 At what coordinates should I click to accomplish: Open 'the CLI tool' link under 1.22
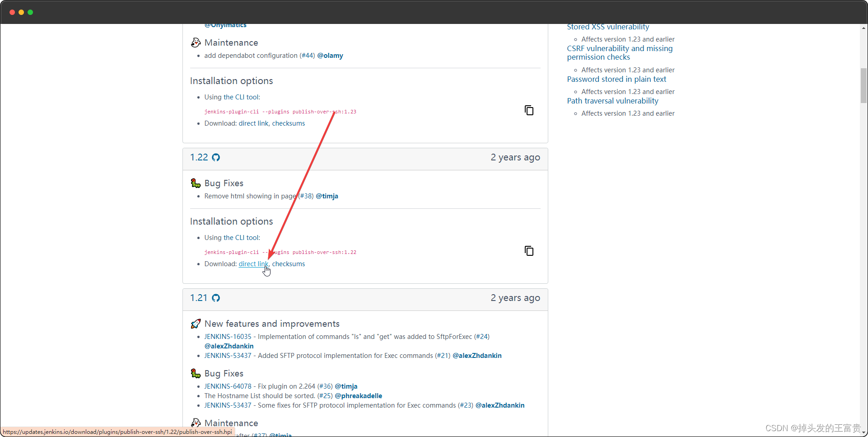(x=241, y=238)
